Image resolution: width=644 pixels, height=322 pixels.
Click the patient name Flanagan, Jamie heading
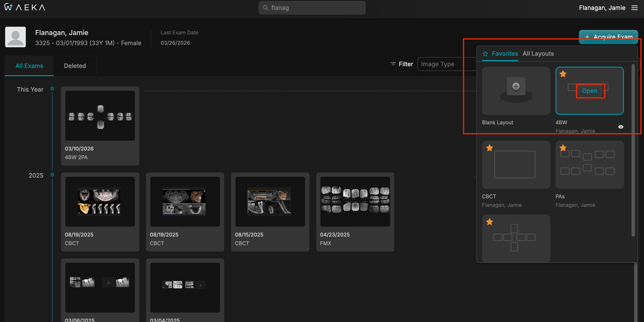click(62, 33)
